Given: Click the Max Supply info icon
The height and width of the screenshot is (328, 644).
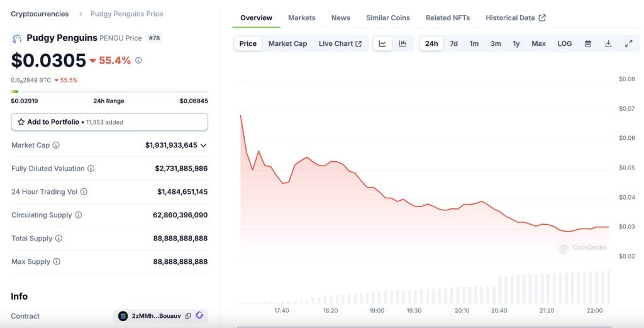Looking at the screenshot, I should tap(57, 261).
